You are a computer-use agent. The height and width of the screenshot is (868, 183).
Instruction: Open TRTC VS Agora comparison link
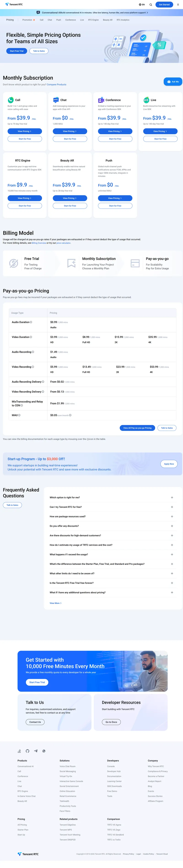(114, 825)
